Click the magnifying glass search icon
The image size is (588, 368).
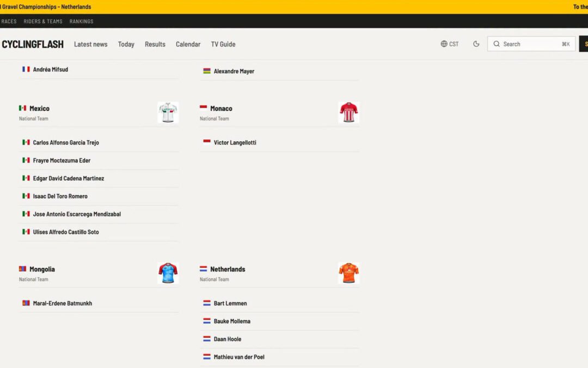click(x=497, y=44)
